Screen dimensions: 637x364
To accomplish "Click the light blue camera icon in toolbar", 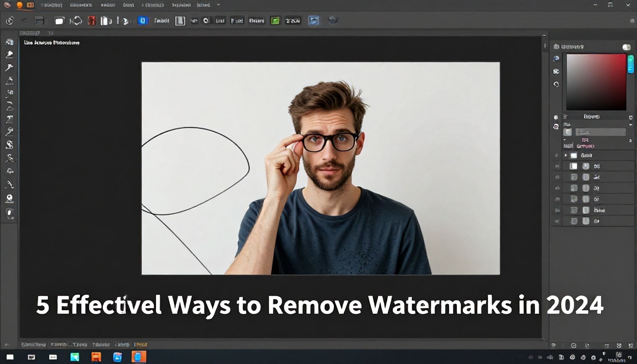I will [314, 21].
